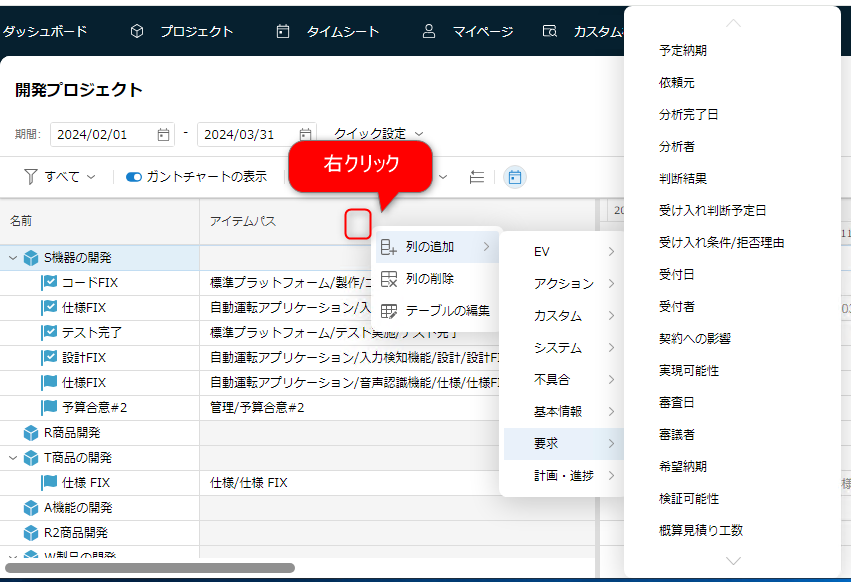Click the horizontal scrollbar under the table

tap(150, 568)
